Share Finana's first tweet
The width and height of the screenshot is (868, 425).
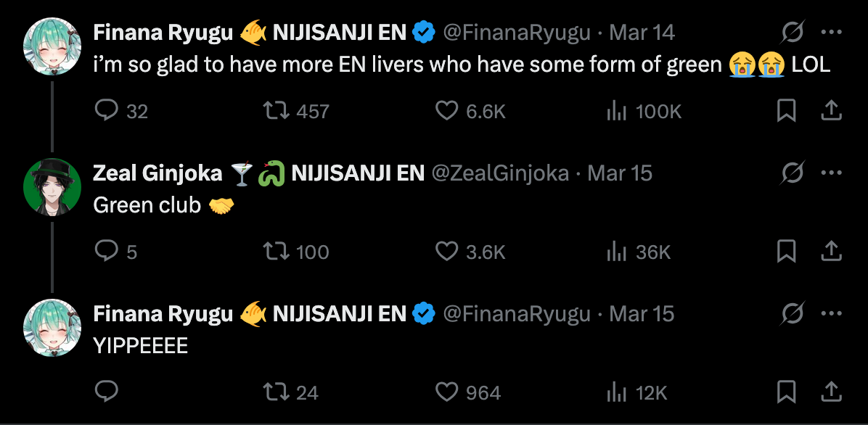point(831,111)
